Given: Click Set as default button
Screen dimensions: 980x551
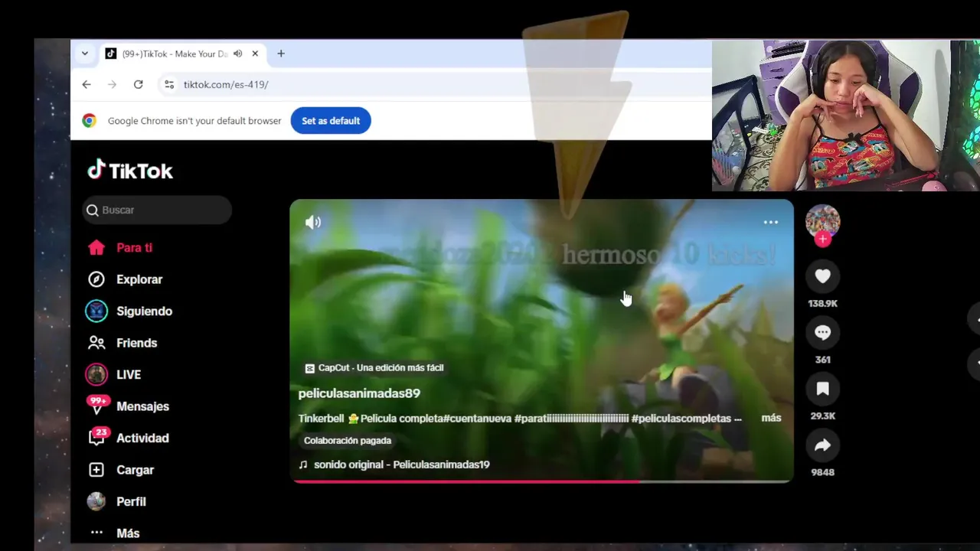Looking at the screenshot, I should (x=331, y=121).
